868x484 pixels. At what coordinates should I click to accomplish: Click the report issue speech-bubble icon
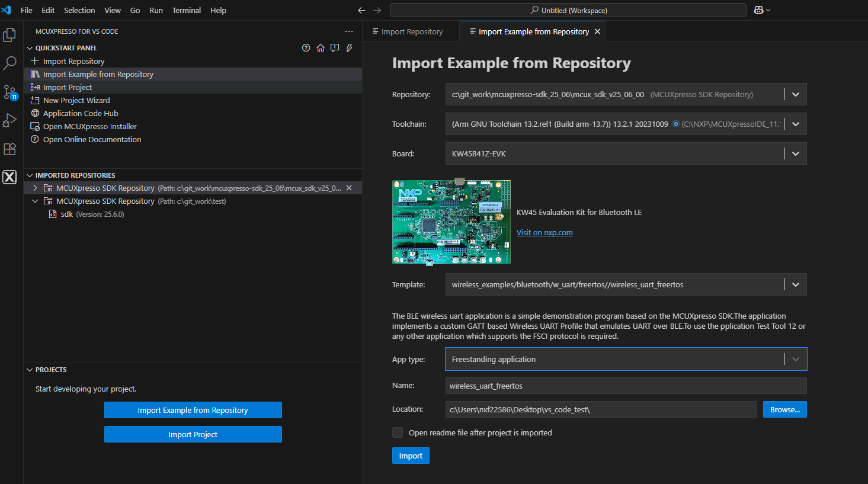(x=335, y=48)
